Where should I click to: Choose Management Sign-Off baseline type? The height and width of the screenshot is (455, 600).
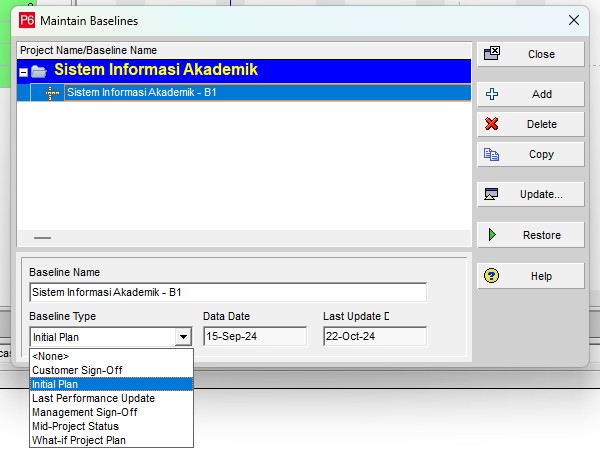point(111,412)
